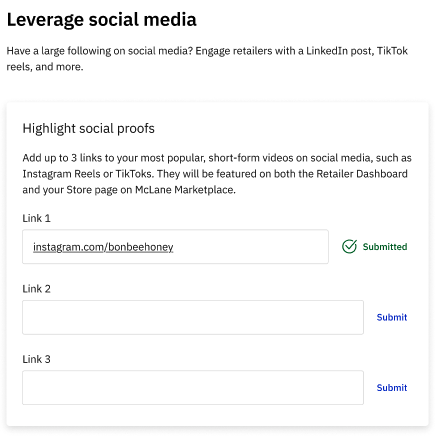Open the instagram.com/bonbeehoney link
This screenshot has width=435, height=437.
coord(103,247)
